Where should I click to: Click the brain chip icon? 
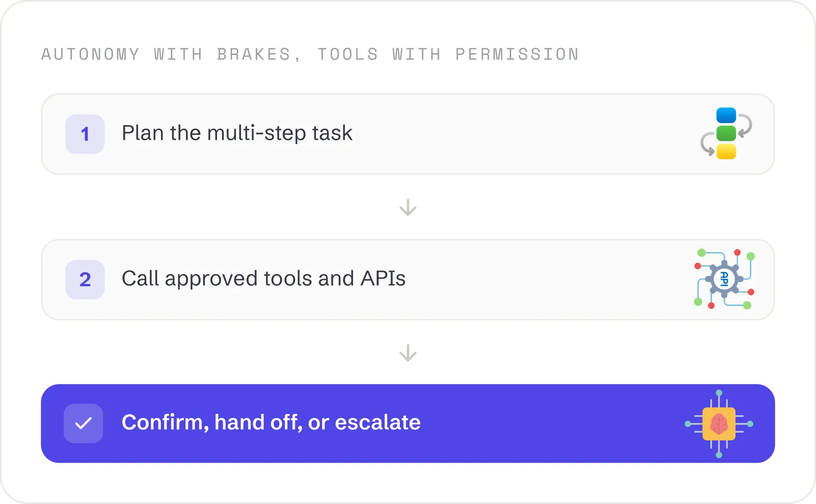[719, 424]
